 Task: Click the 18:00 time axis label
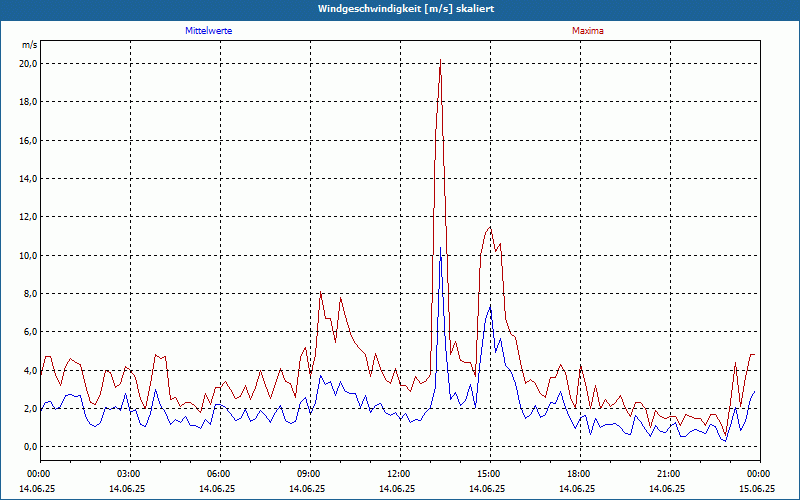(x=577, y=474)
